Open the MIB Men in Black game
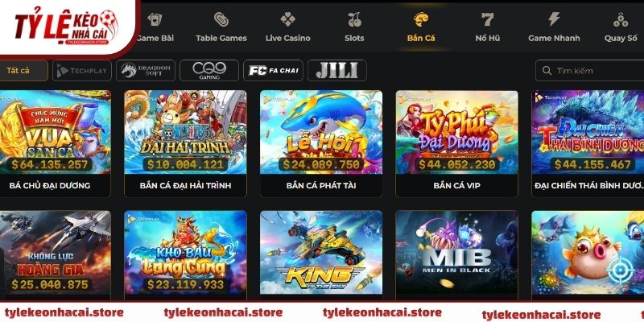Image resolution: width=644 pixels, height=322 pixels. click(x=456, y=254)
